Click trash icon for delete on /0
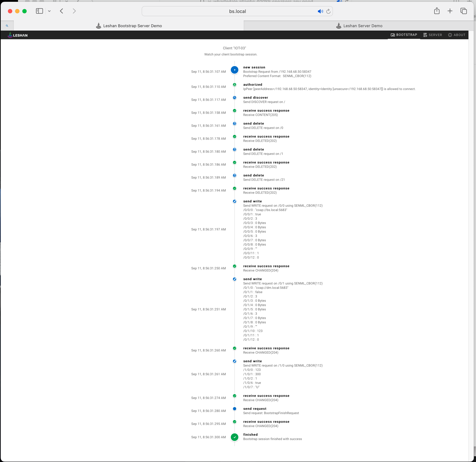476x462 pixels. [234, 124]
